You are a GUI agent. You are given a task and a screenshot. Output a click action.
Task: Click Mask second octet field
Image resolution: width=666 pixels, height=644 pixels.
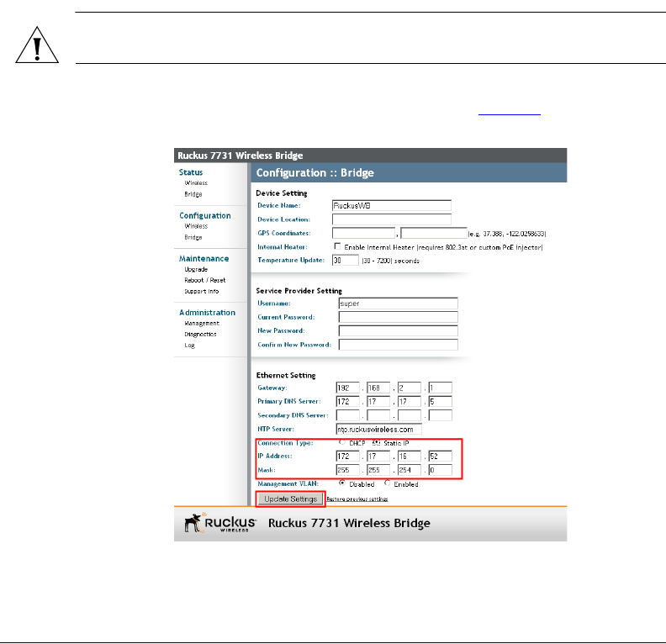pyautogui.click(x=378, y=470)
